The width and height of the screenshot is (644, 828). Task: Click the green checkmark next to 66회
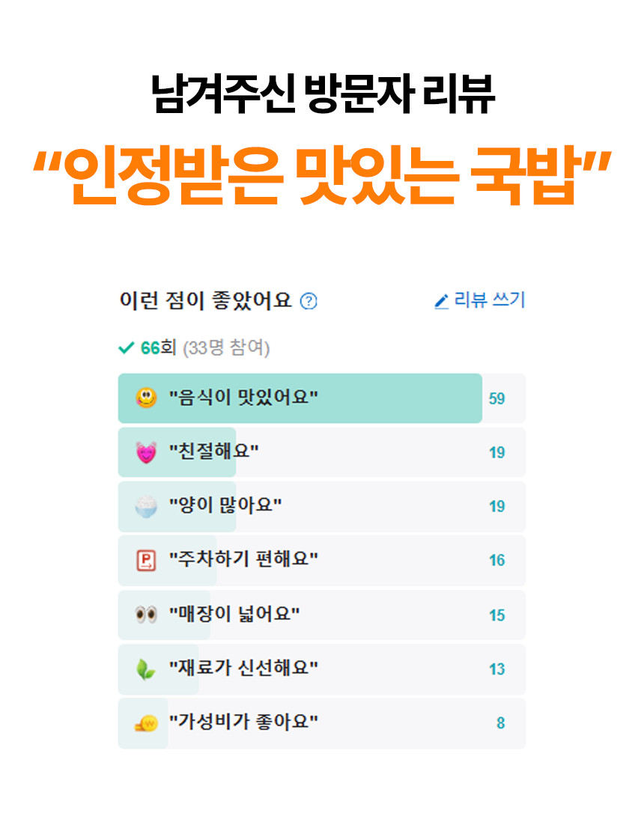coord(126,348)
